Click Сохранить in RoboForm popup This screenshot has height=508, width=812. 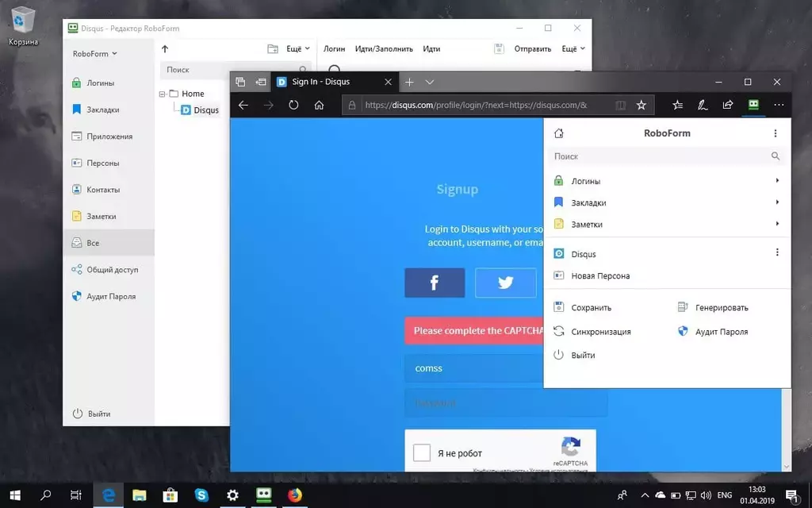[x=583, y=307]
